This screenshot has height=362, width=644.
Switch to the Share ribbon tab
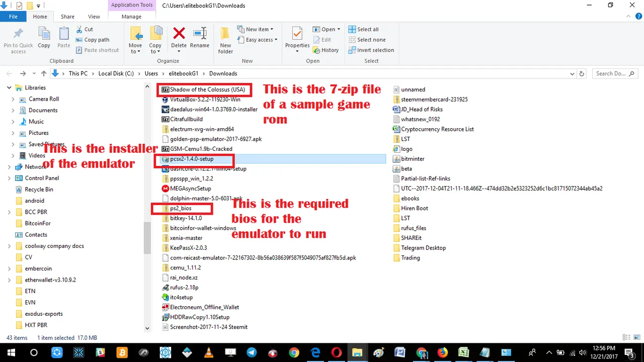tap(67, 17)
